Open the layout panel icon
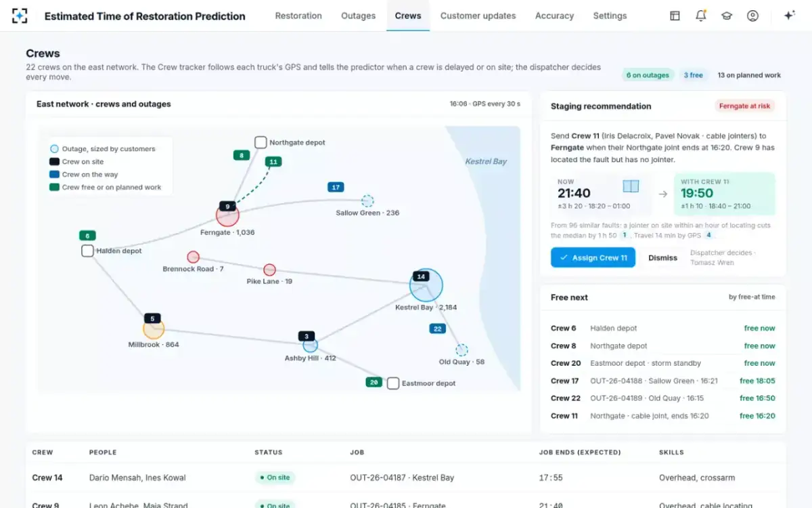 (x=675, y=16)
